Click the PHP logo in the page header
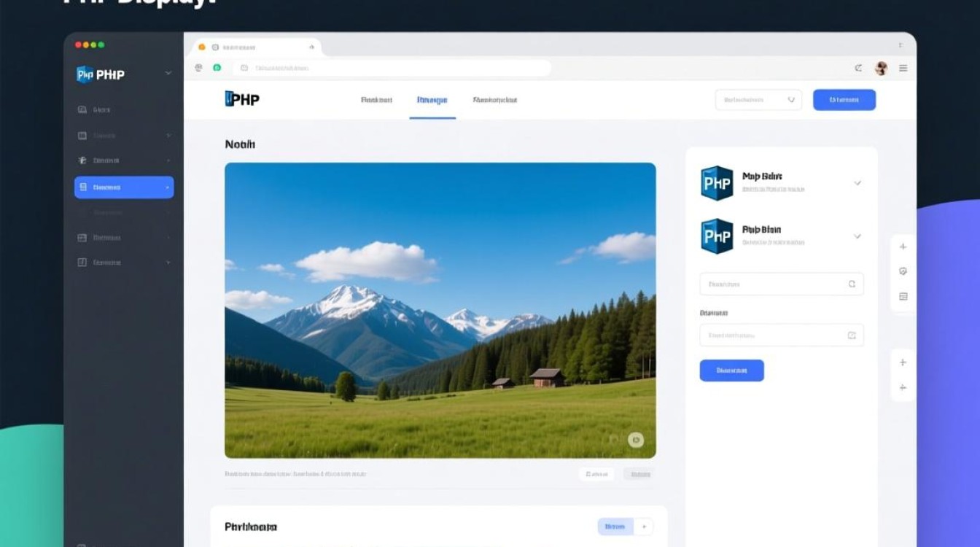Image resolution: width=980 pixels, height=547 pixels. (242, 99)
